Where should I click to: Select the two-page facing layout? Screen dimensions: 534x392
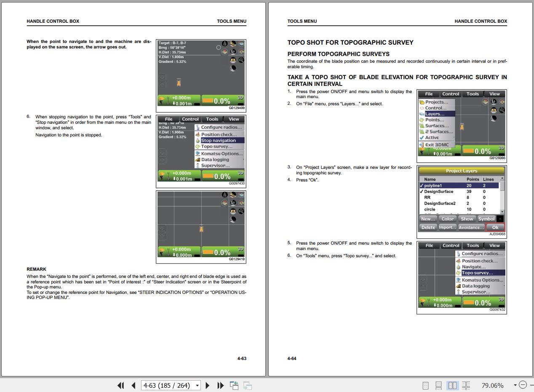coord(452,385)
